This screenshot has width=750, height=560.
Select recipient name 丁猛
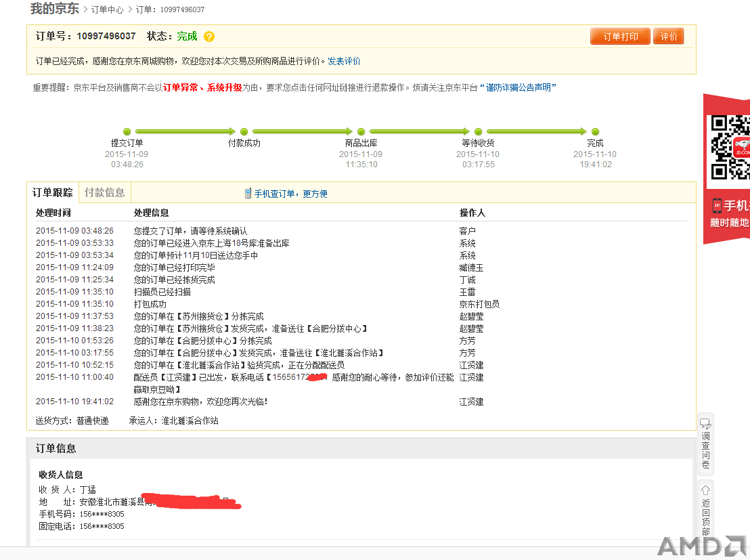pyautogui.click(x=87, y=490)
